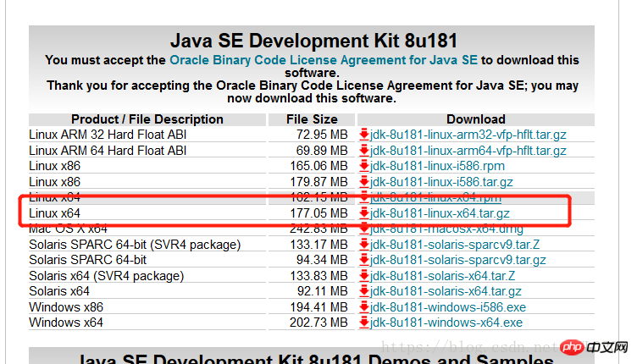
Task: Click download arrow icon for linux-i586.rpm
Action: point(364,166)
